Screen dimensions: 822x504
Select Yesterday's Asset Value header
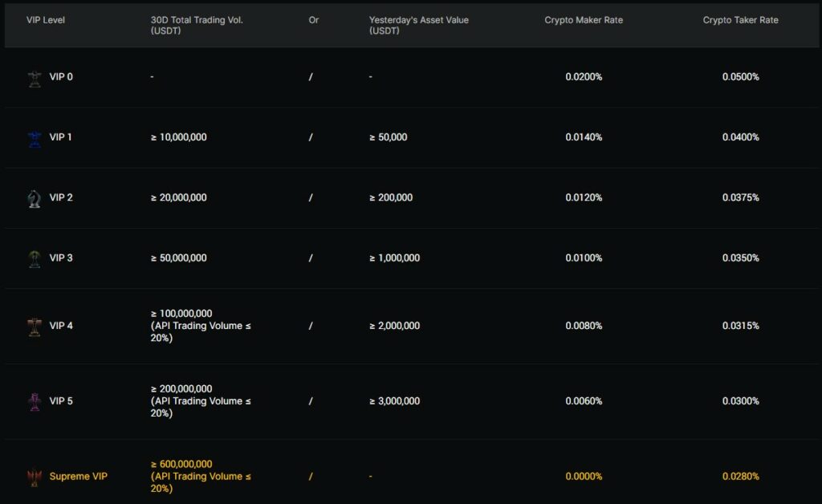point(419,25)
